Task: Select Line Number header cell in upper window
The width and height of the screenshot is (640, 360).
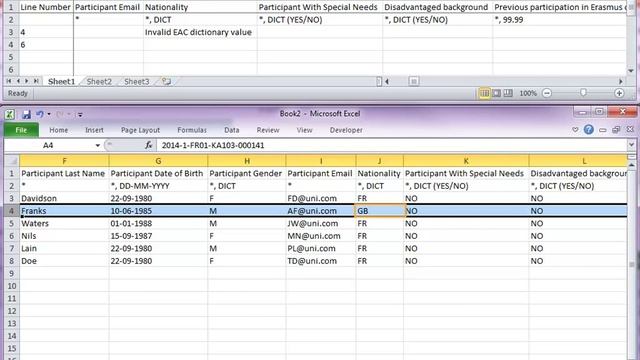Action: click(46, 7)
